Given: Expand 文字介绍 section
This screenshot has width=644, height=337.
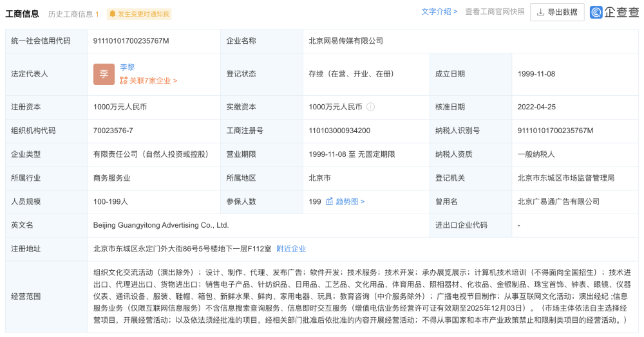Looking at the screenshot, I should point(439,12).
